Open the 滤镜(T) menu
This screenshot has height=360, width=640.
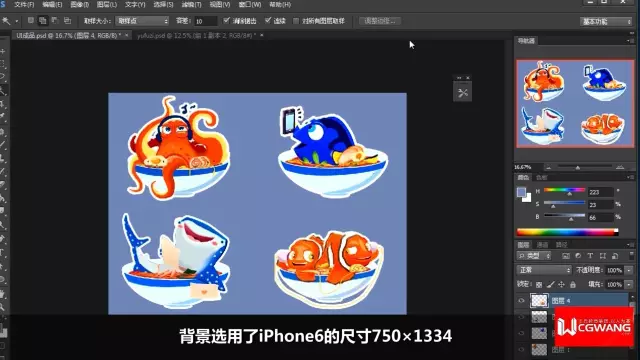tap(191, 4)
